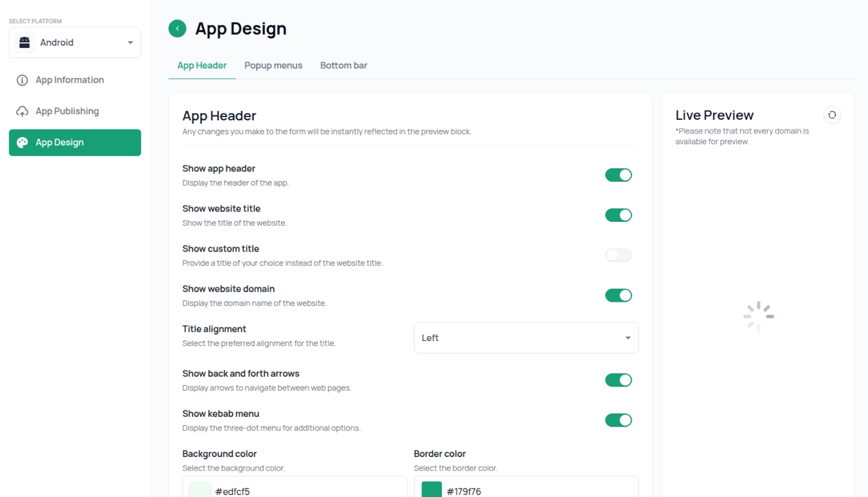Turn off the Show kebab menu switch
Viewport: 868px width, 497px height.
tap(618, 421)
